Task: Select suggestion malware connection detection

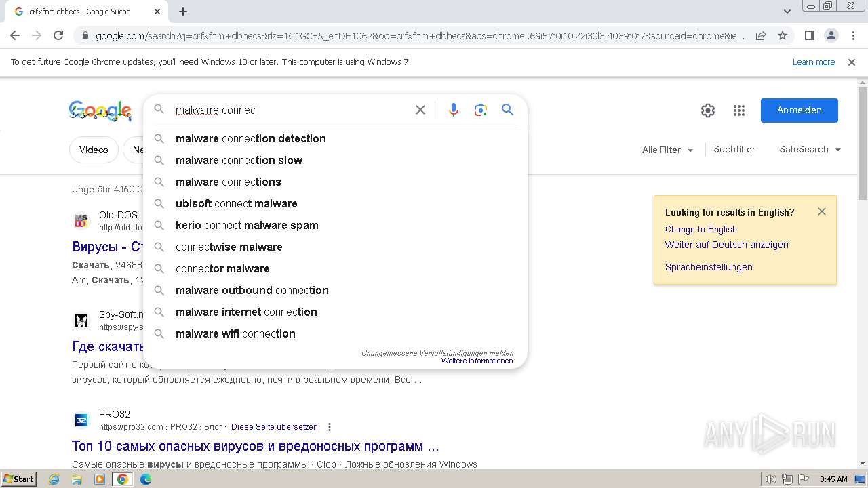Action: 336,138
